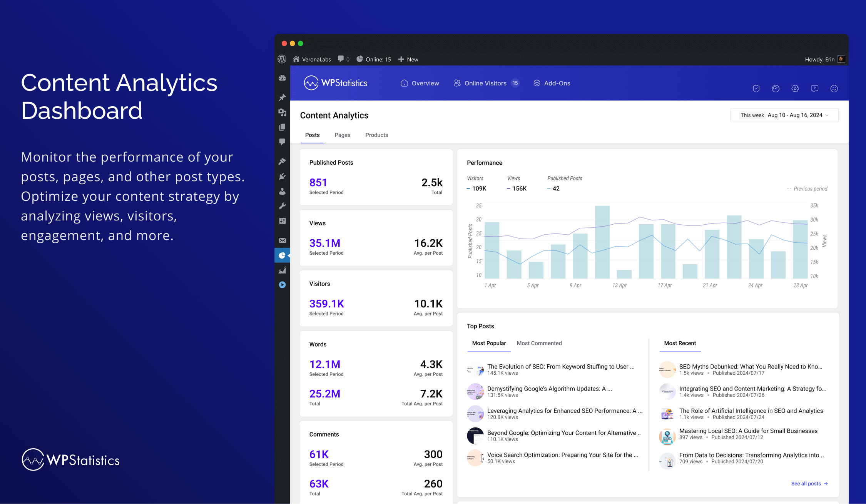The image size is (866, 504).
Task: Open the speedometer optimization icon
Action: [x=776, y=88]
